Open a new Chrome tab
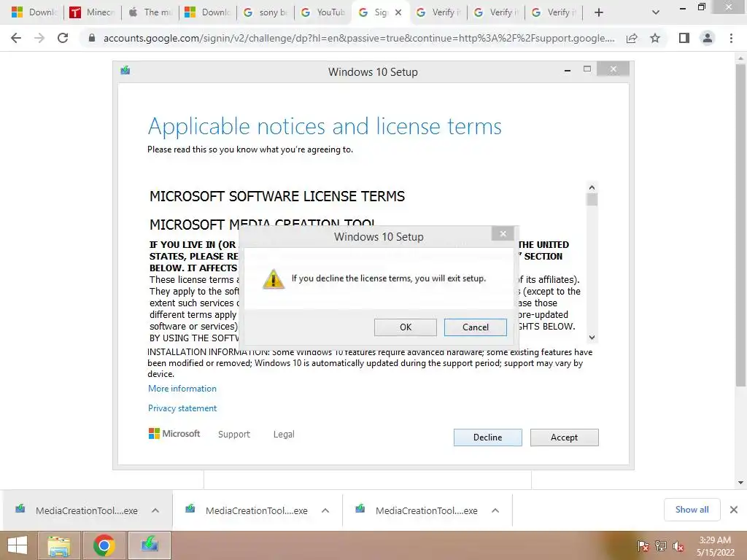This screenshot has width=747, height=560. tap(599, 12)
